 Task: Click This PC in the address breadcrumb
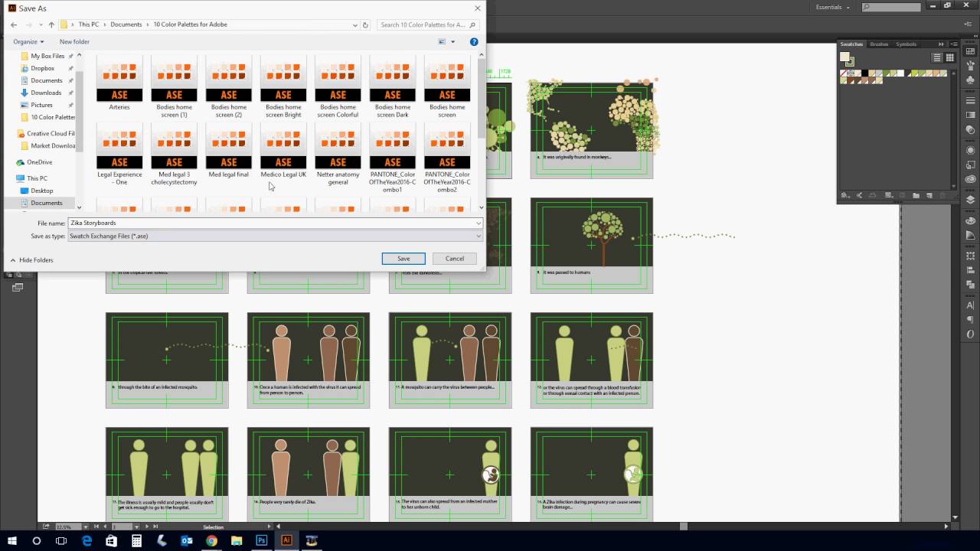89,24
